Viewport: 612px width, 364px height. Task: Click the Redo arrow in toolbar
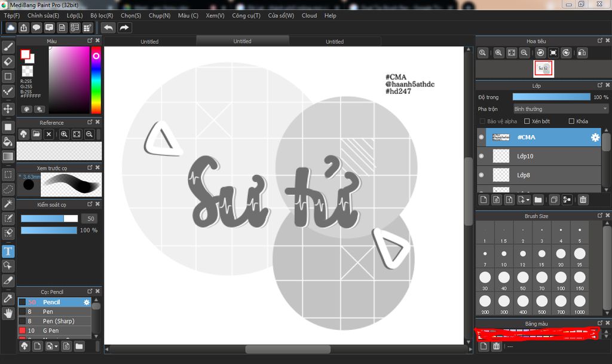124,27
